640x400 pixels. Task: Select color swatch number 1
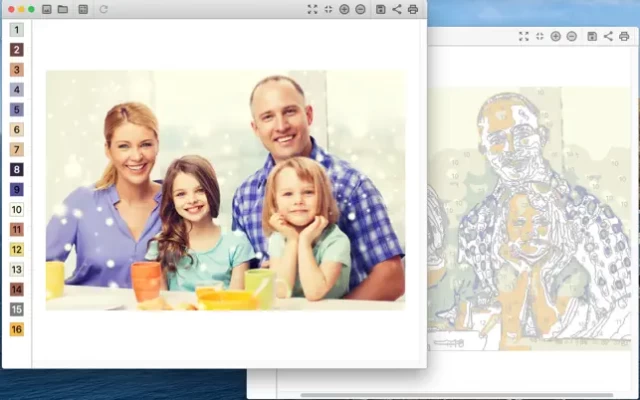click(16, 29)
